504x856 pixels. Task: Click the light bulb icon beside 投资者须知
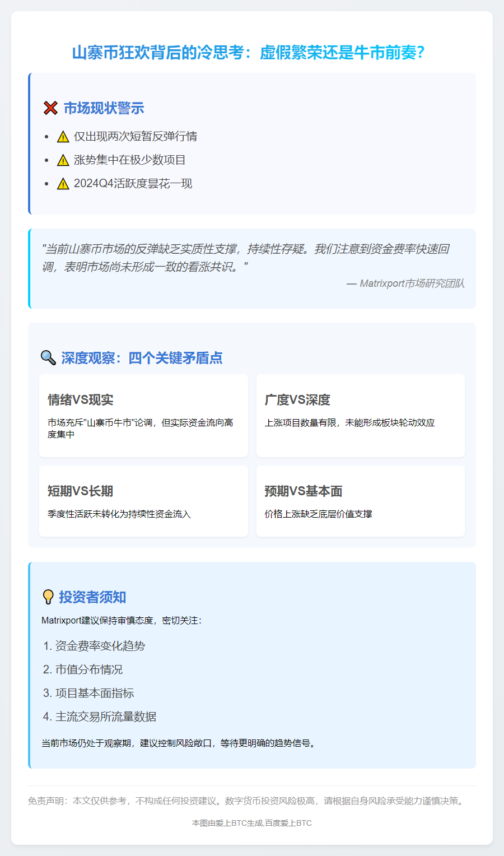(48, 597)
